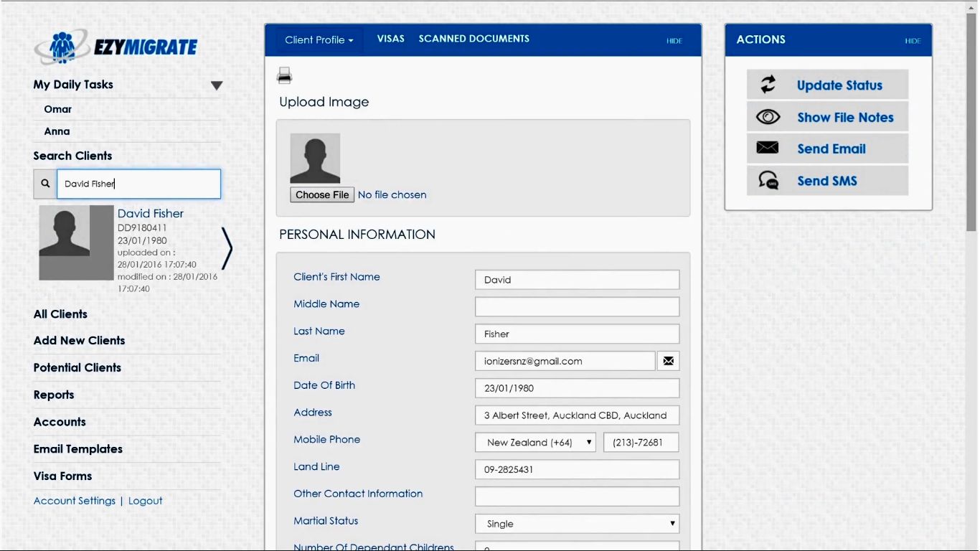Click the magnifier search icon in Search Clients
This screenshot has height=551, width=980.
click(45, 184)
